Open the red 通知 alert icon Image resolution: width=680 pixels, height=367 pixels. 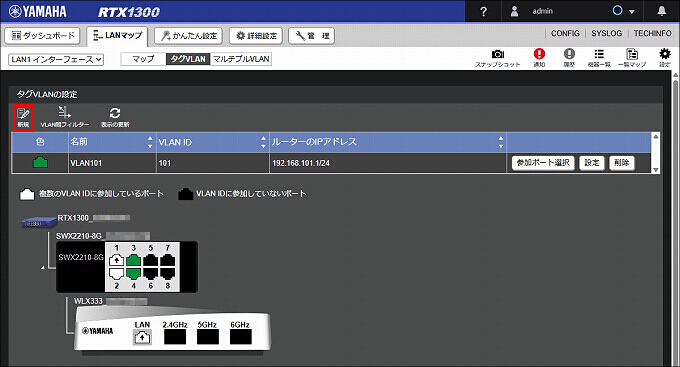coord(539,58)
